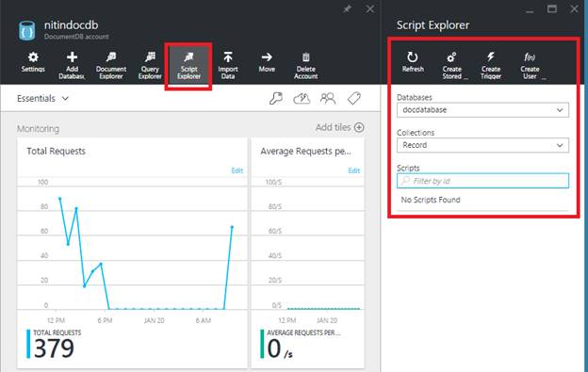Open the Databases dropdown showing docdatabase
The width and height of the screenshot is (588, 372).
coord(482,110)
